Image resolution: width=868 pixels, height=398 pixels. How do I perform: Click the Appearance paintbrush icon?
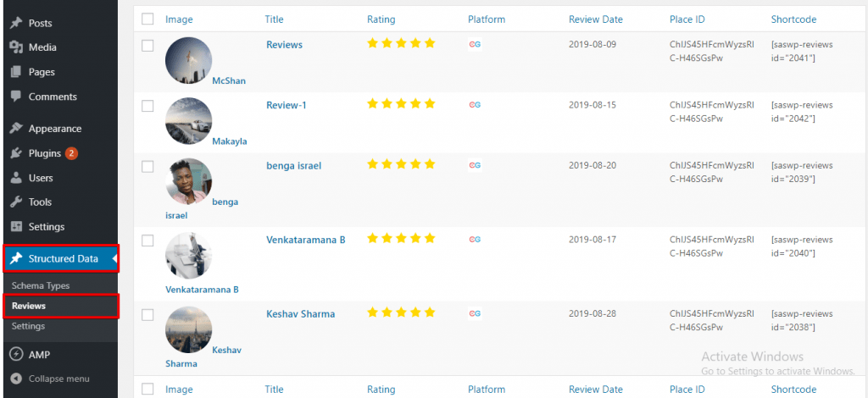(x=16, y=129)
